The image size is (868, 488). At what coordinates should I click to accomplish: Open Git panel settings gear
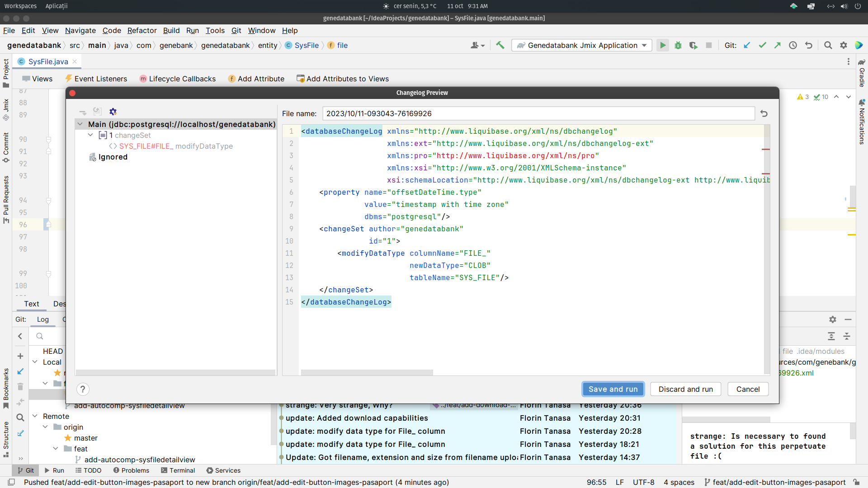[x=833, y=319]
